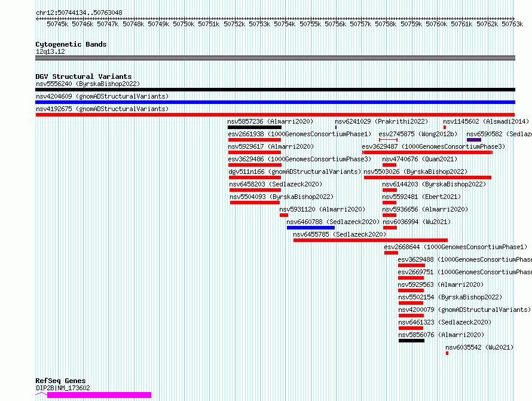Image resolution: width=532 pixels, height=401 pixels.
Task: Open nsv6144203 (ByrskaBishop2022) label
Action: (434, 184)
